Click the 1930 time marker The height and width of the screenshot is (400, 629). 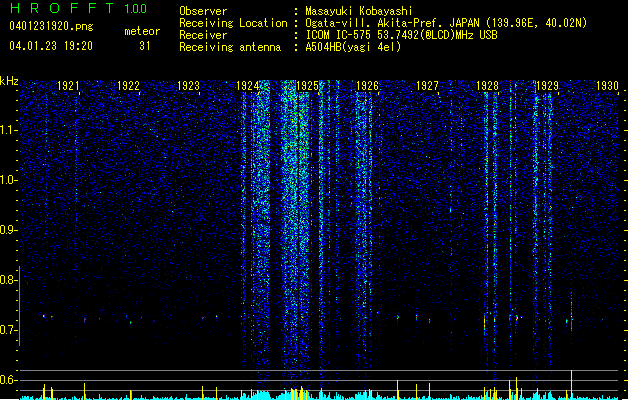pyautogui.click(x=607, y=86)
